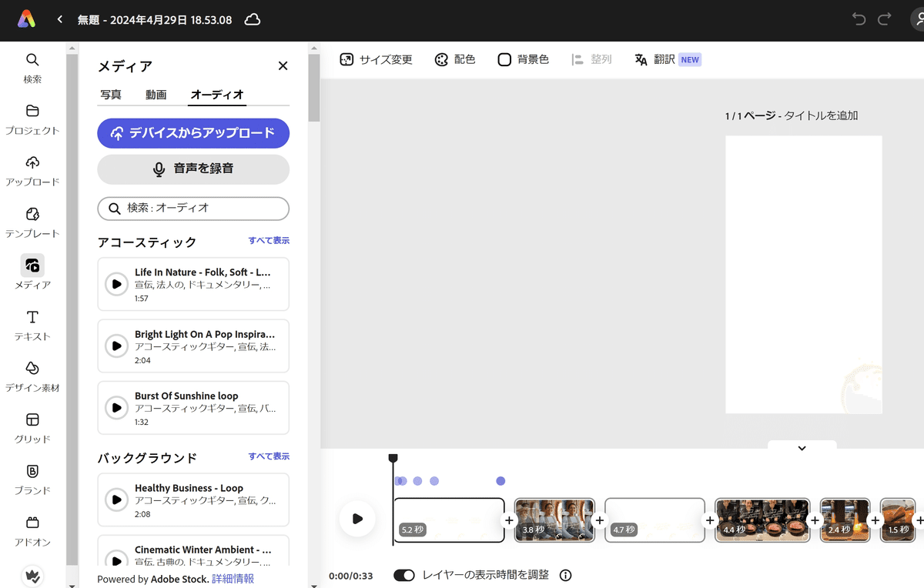Select the 4.7 秒 timeline scene

pos(654,520)
